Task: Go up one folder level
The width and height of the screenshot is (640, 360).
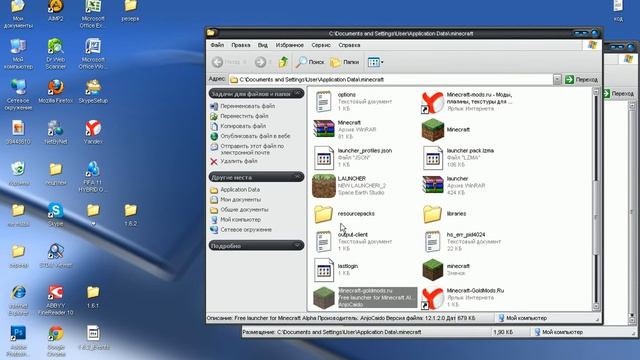Action: (283, 62)
